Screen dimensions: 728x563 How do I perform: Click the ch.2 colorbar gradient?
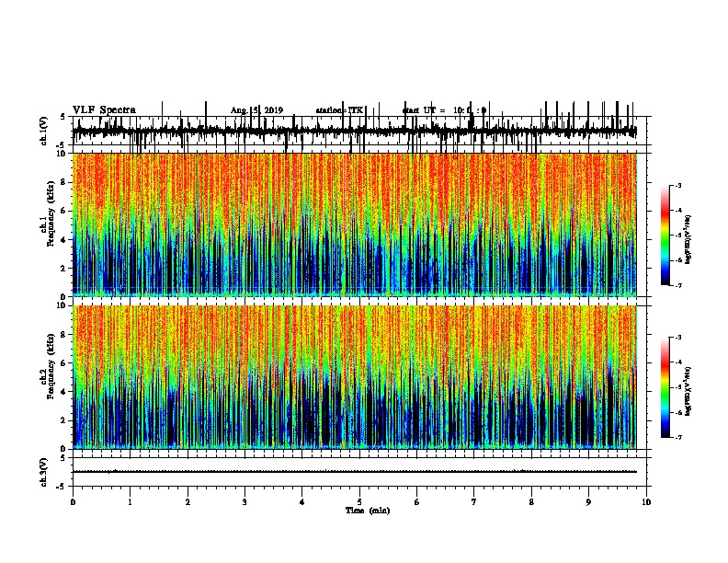click(665, 387)
